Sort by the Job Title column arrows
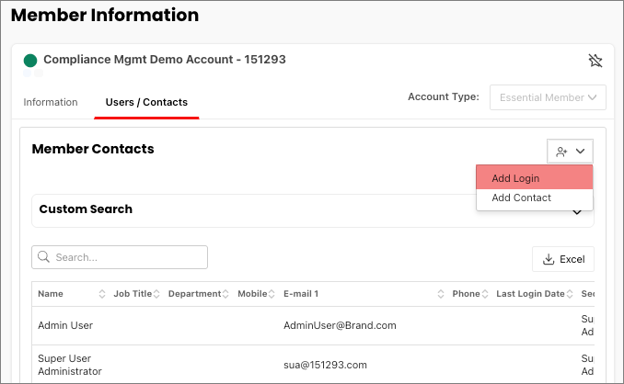This screenshot has height=384, width=624. click(156, 294)
